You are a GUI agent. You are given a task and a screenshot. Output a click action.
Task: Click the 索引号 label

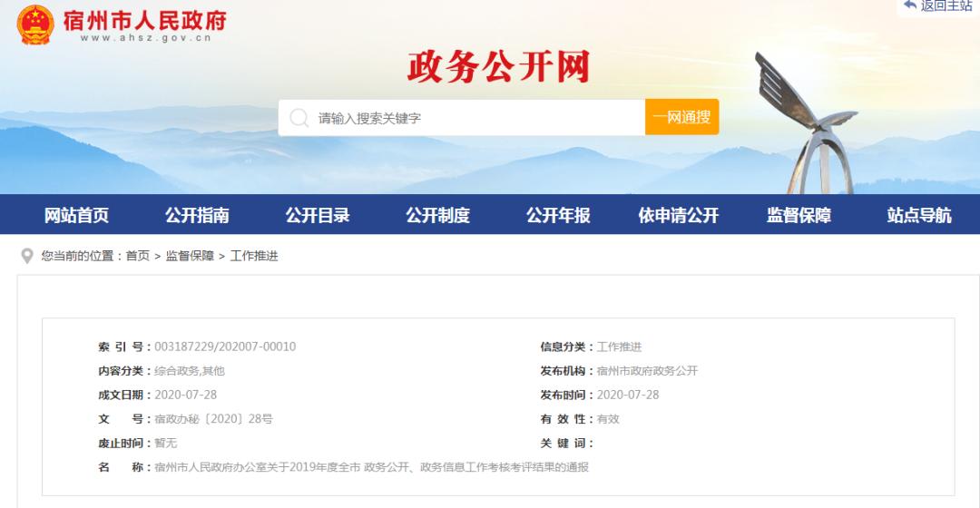point(123,347)
